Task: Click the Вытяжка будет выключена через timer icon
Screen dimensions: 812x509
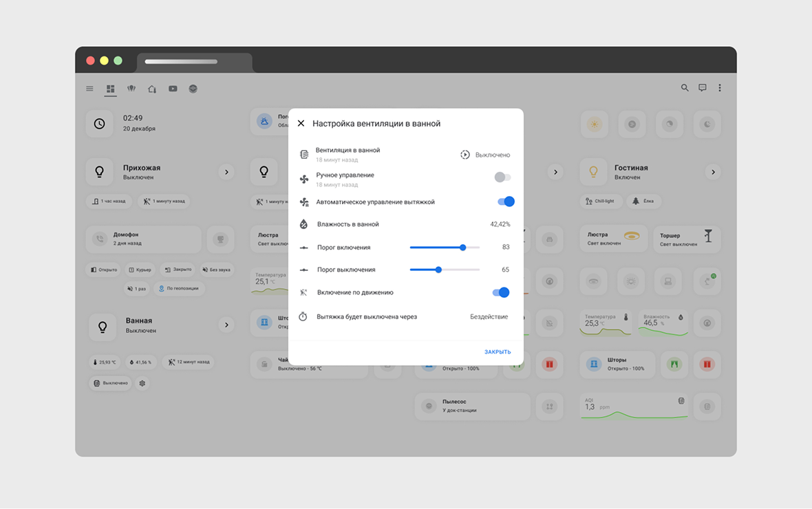Action: pyautogui.click(x=303, y=316)
